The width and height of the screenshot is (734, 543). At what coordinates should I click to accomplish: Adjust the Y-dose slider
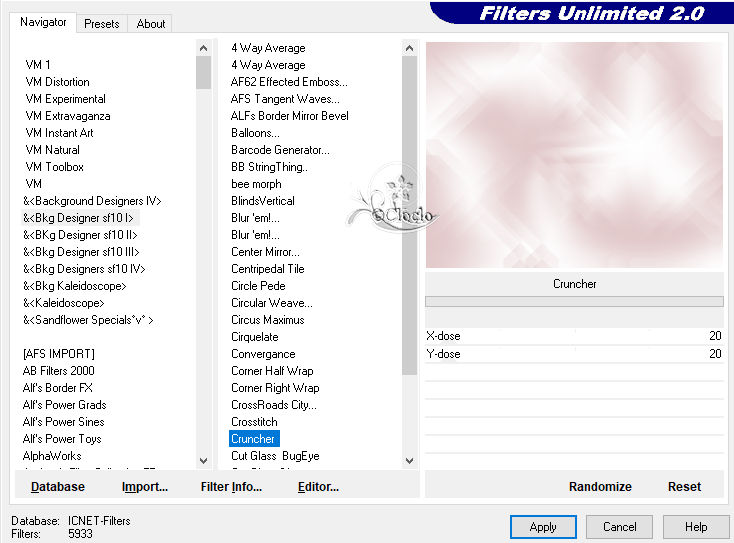click(x=574, y=354)
